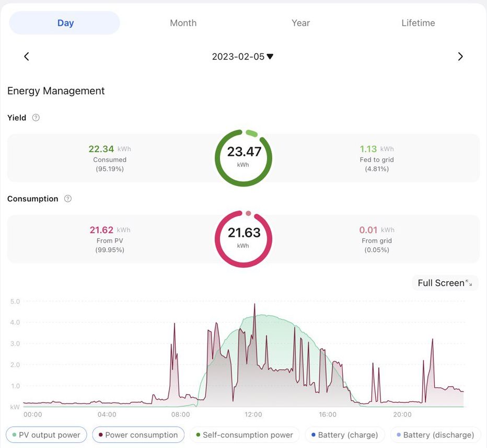Screen dimensions: 487x448
Task: Go to the next day arrow
Action: [x=460, y=56]
